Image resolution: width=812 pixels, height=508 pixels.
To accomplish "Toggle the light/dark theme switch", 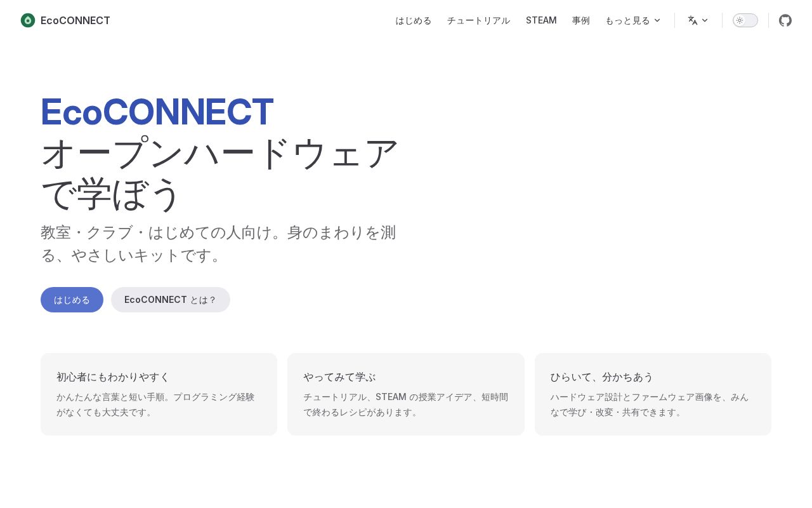I will click(x=745, y=20).
